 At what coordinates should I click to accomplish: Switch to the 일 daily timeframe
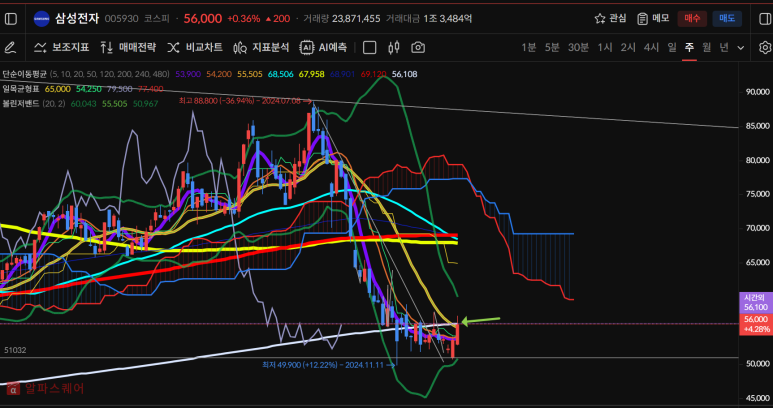click(x=671, y=48)
